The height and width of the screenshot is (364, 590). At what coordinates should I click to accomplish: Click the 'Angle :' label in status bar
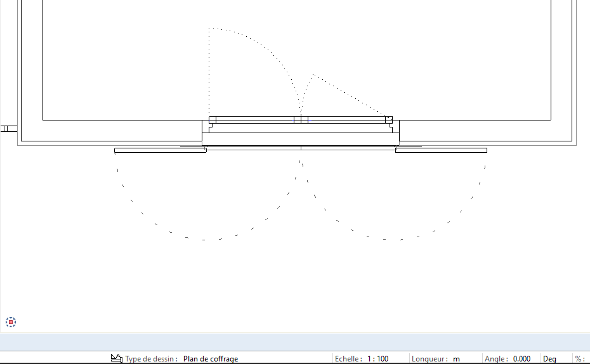(497, 359)
